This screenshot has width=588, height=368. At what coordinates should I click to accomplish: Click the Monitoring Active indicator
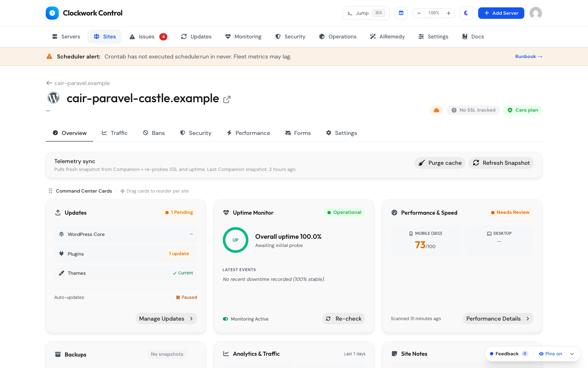tap(245, 319)
